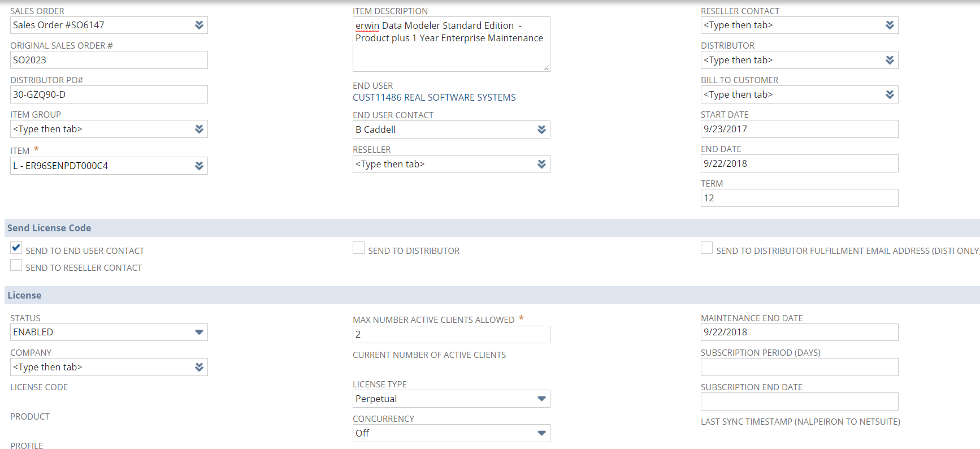The image size is (980, 449).
Task: Click the Term field
Action: (x=800, y=198)
